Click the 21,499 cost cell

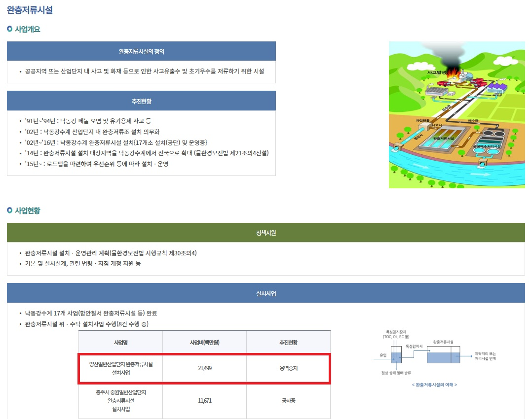click(205, 369)
